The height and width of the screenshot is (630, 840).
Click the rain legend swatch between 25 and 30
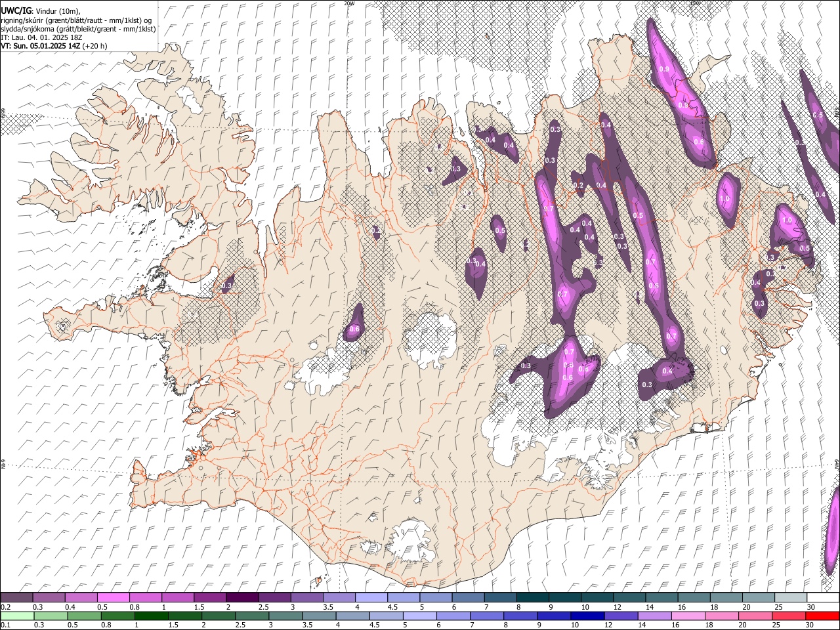click(787, 616)
